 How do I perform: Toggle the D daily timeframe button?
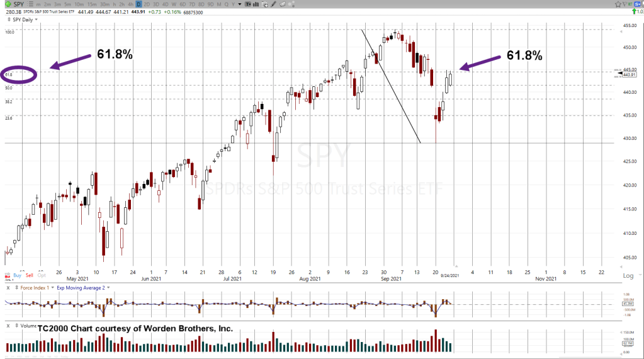coord(138,4)
